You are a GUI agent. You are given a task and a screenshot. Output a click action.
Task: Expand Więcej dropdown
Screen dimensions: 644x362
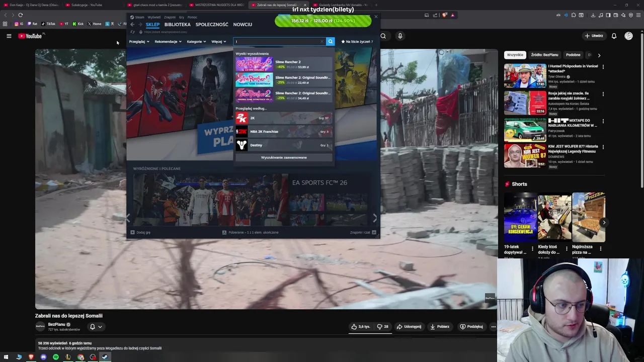pos(219,42)
